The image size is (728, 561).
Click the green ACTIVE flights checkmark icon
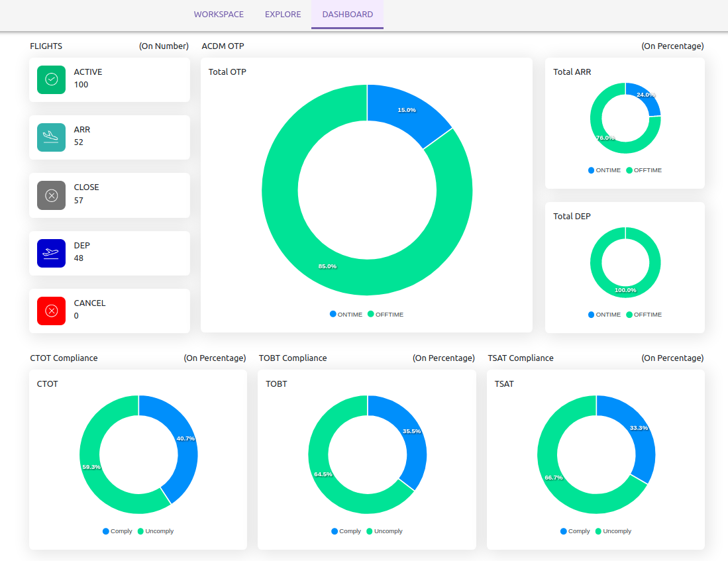coord(51,78)
